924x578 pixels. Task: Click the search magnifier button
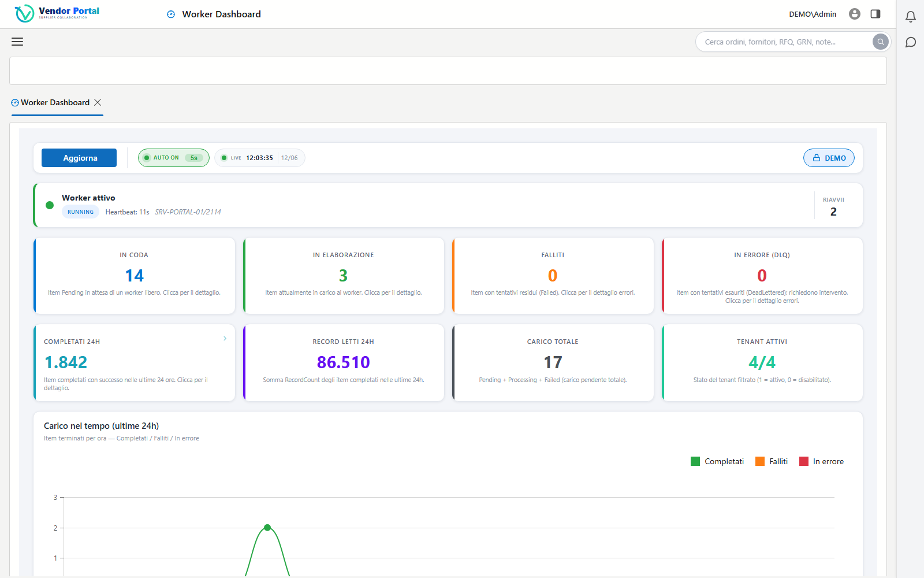click(880, 42)
